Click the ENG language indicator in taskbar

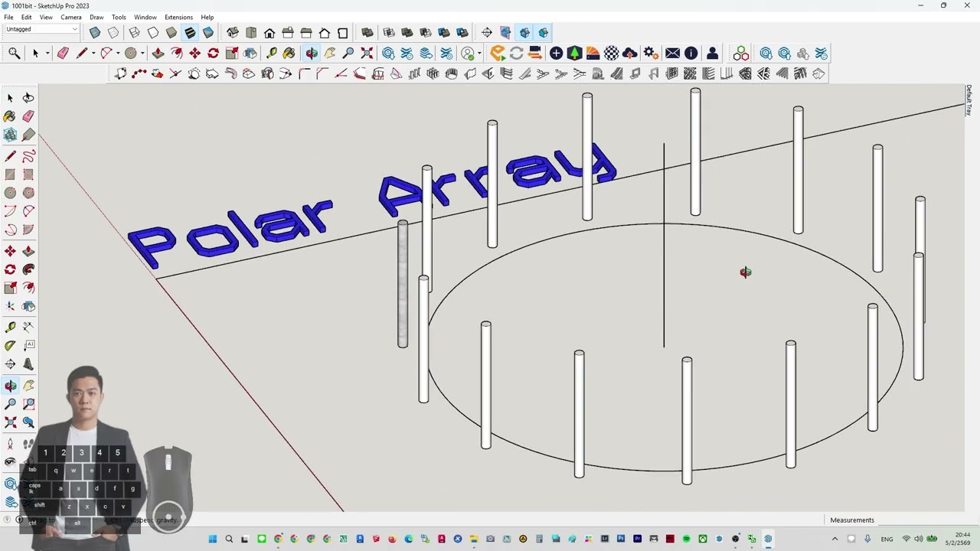point(887,539)
